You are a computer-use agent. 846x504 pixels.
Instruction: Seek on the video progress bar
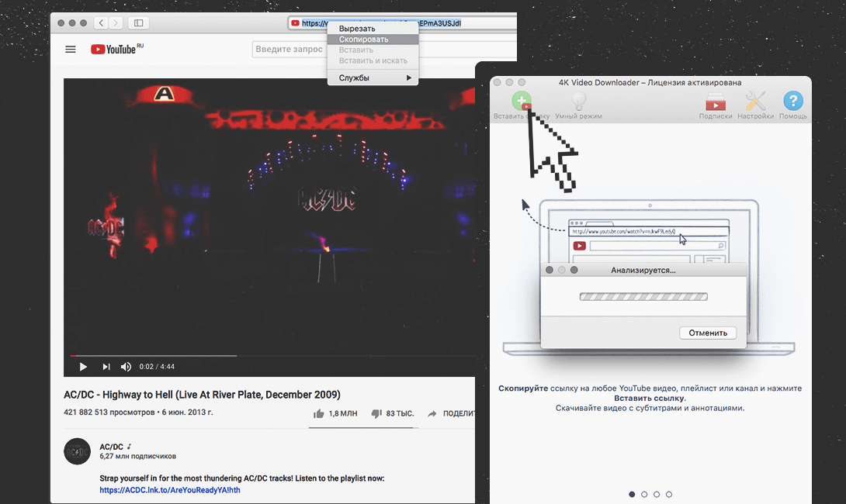coord(272,356)
